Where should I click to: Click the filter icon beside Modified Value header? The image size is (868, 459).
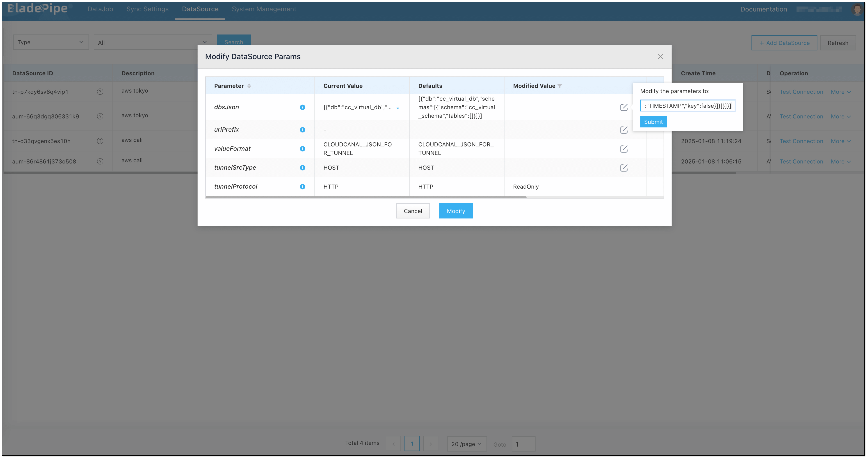coord(560,86)
